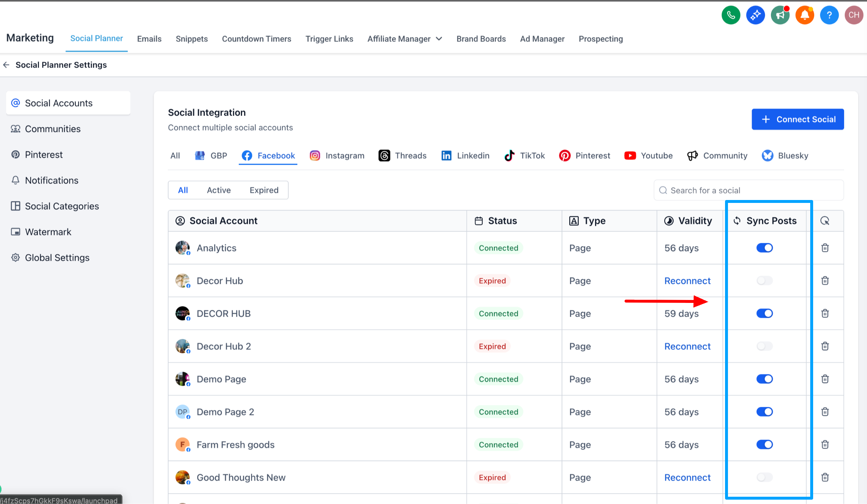This screenshot has height=504, width=867.
Task: Disable Sync Posts for Analytics
Action: [x=764, y=248]
